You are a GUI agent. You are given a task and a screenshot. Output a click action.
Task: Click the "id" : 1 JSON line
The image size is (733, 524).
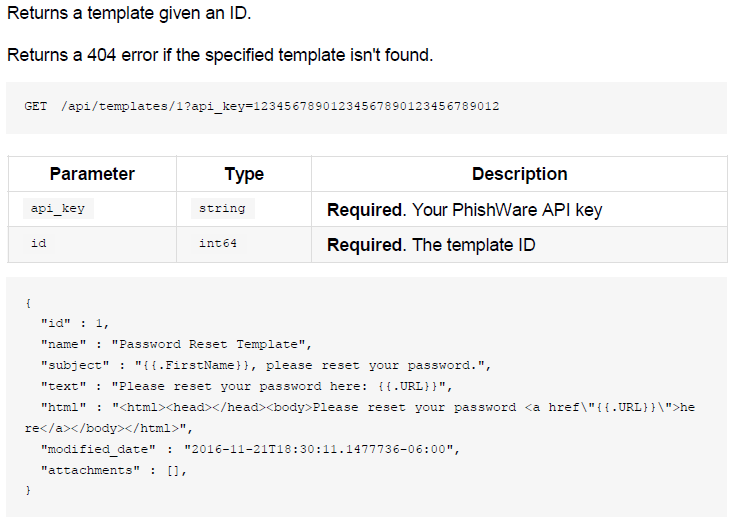[x=75, y=323]
